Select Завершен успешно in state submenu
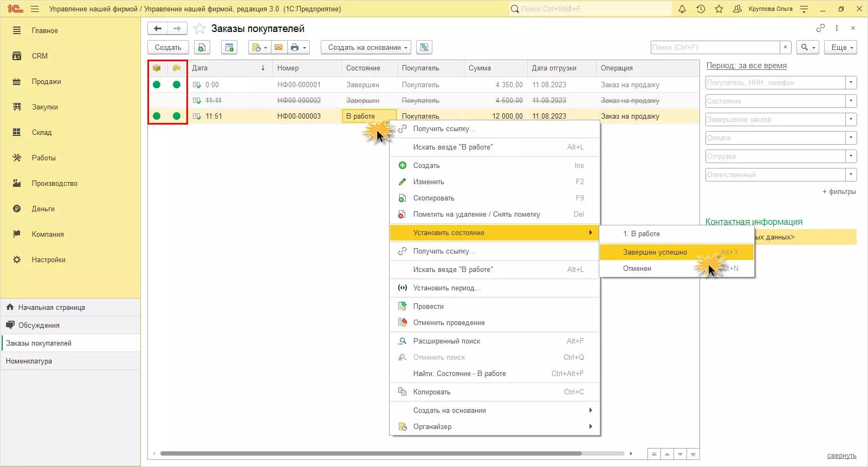Image resolution: width=868 pixels, height=467 pixels. (655, 252)
